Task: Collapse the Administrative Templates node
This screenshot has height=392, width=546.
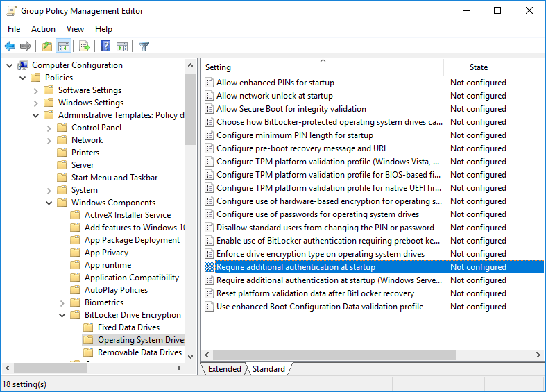Action: coord(36,116)
